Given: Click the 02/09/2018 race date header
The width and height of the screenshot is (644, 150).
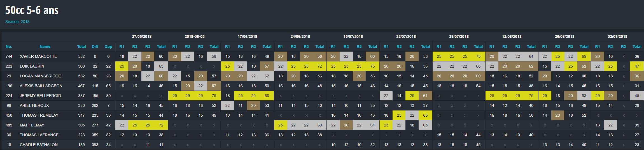Looking at the screenshot, I should click(x=617, y=36).
